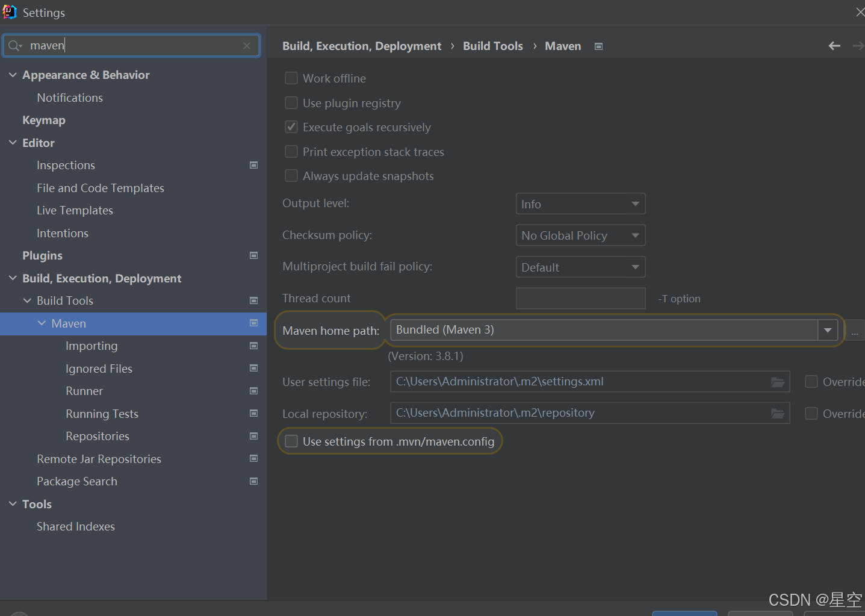Close the Settings dialog
Screen dimensions: 865x616
[x=860, y=12]
